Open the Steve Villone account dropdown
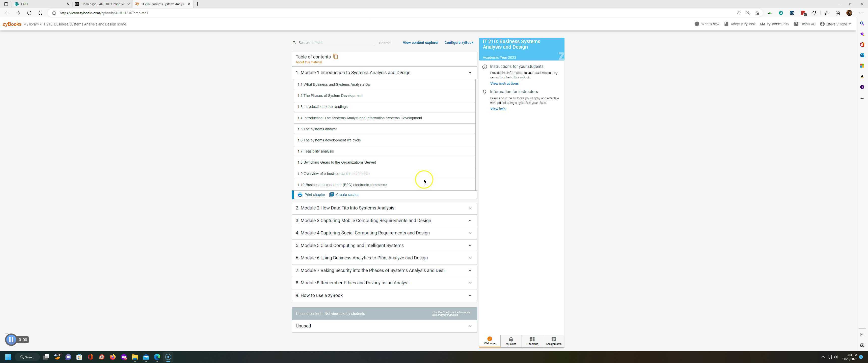The width and height of the screenshot is (868, 363). 837,24
